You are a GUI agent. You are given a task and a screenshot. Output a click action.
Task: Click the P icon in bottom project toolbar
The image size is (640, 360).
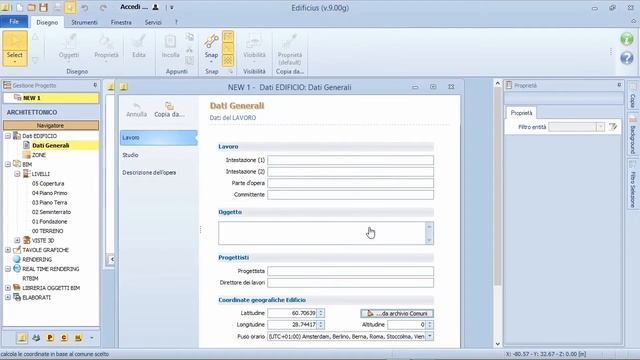click(50, 338)
